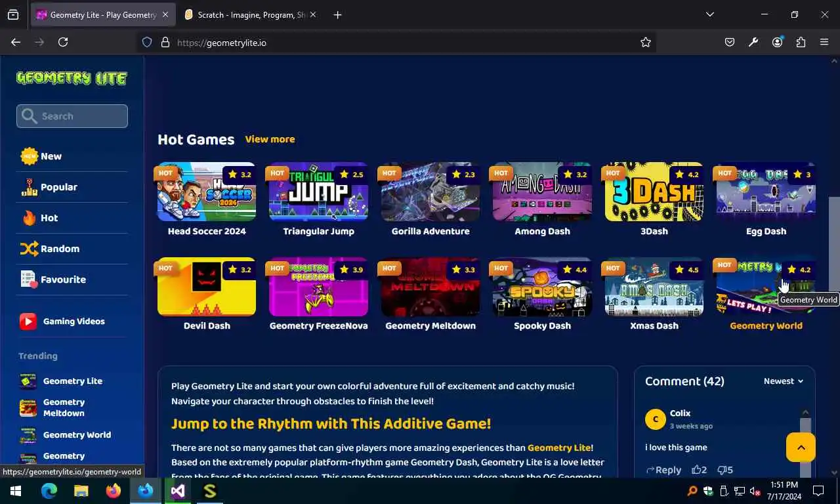Screen dimensions: 840x504
Task: Click the URL address bar
Action: [x=397, y=42]
